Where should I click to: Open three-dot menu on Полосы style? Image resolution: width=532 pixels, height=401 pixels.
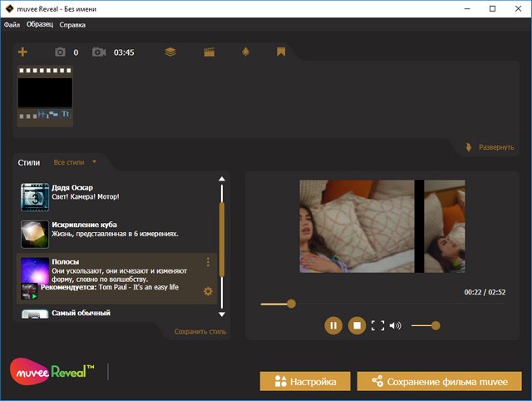pyautogui.click(x=208, y=263)
